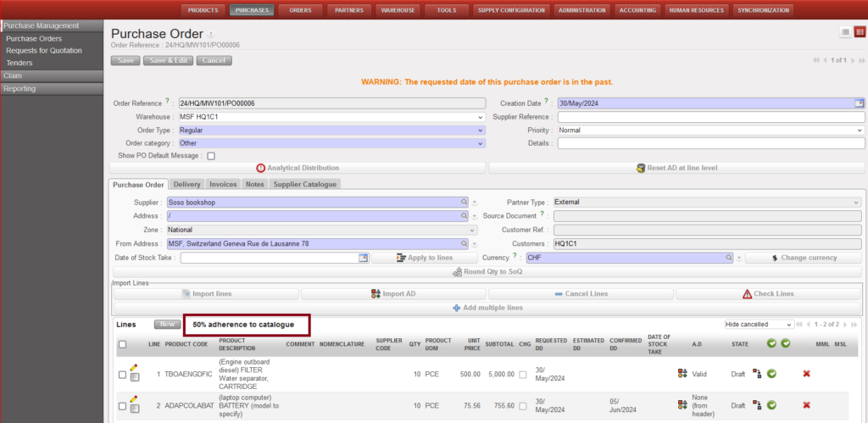Open Requests for Quotation in sidebar

pyautogui.click(x=44, y=51)
